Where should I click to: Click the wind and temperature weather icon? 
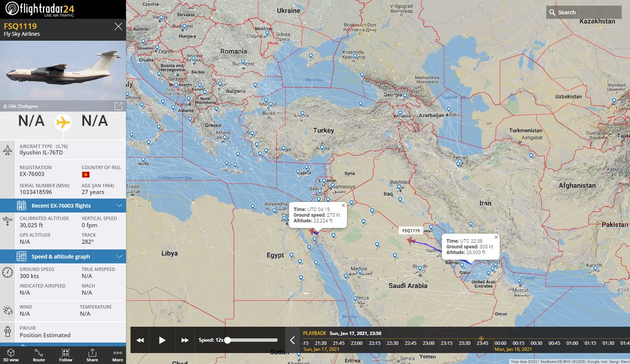(x=7, y=310)
